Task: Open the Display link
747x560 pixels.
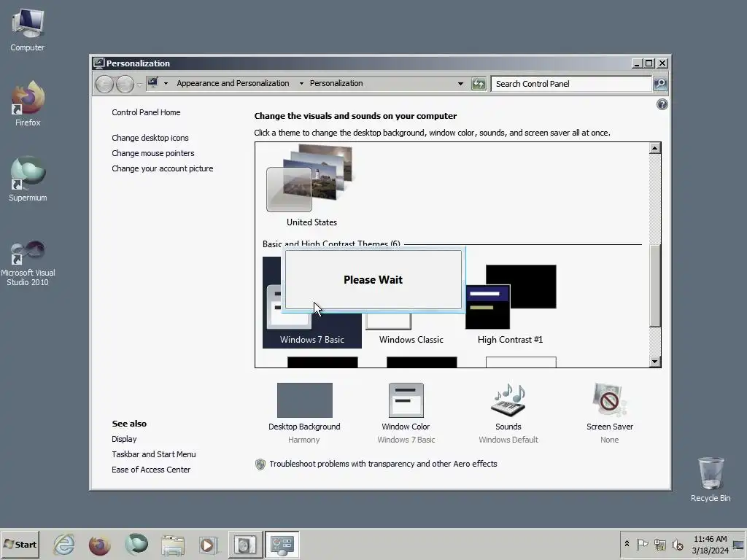Action: 124,439
